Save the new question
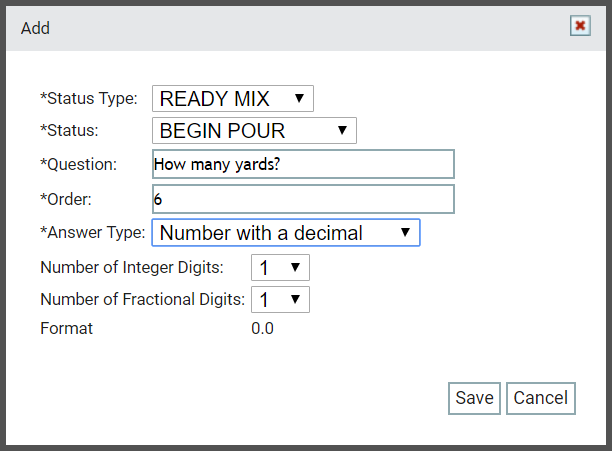 (474, 398)
